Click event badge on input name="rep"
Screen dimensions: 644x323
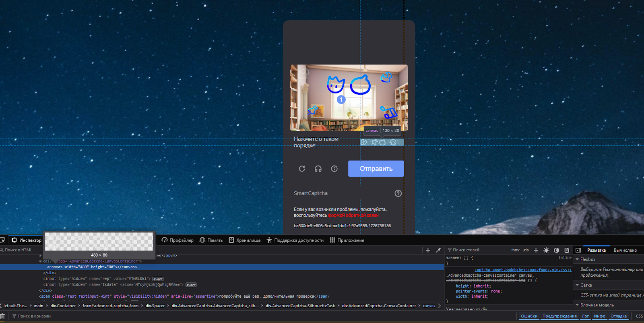coord(158,279)
